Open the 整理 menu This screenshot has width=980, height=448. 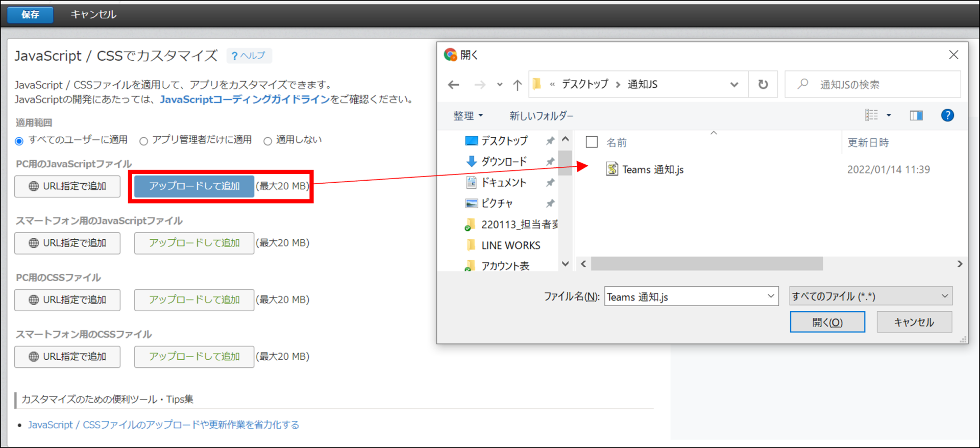(x=468, y=116)
